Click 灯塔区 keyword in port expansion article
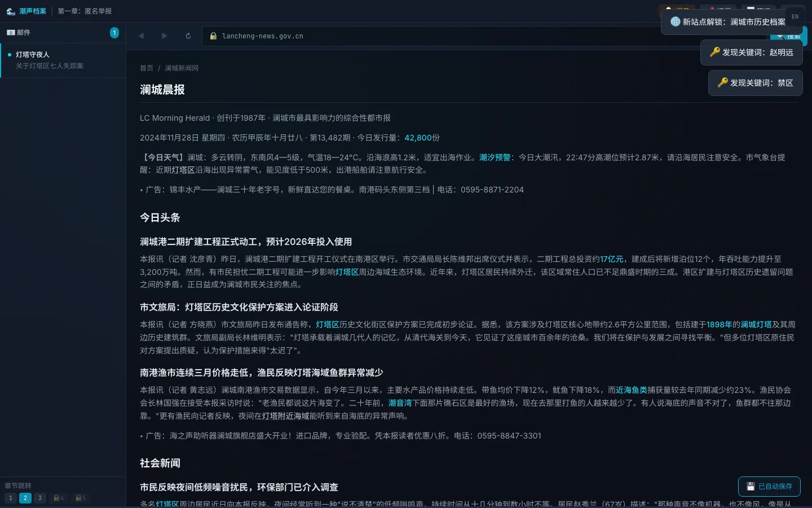This screenshot has height=508, width=812. point(347,272)
